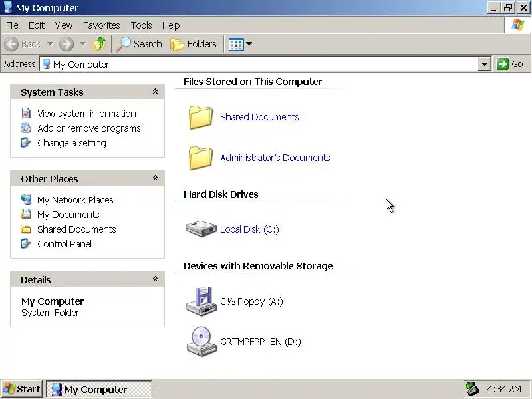Viewport: 532px width, 399px height.
Task: Click the green Go arrow button
Action: pyautogui.click(x=503, y=64)
